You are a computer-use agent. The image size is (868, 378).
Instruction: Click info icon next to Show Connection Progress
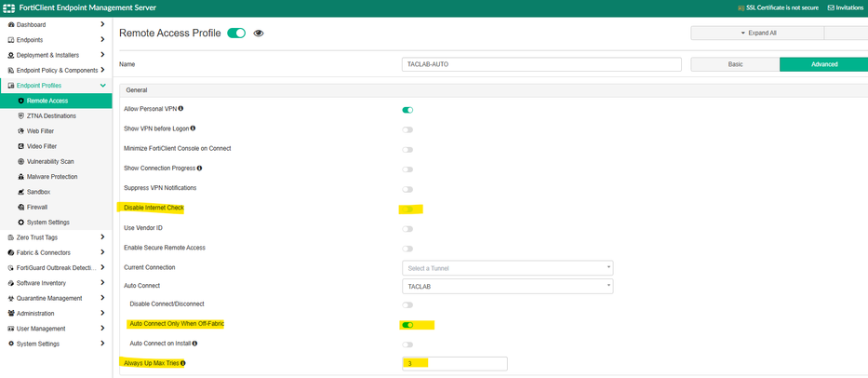click(199, 168)
